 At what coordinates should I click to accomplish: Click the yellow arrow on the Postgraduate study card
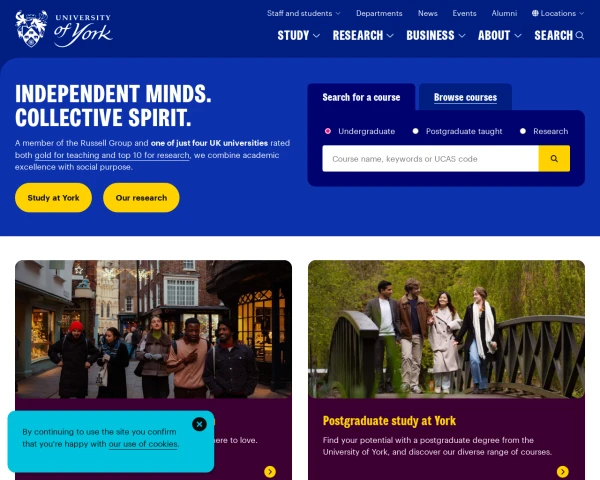(562, 472)
